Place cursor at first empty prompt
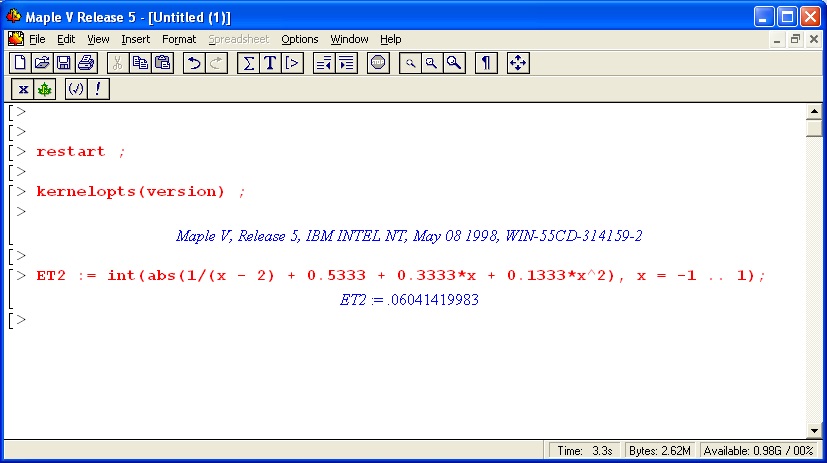 (21, 112)
